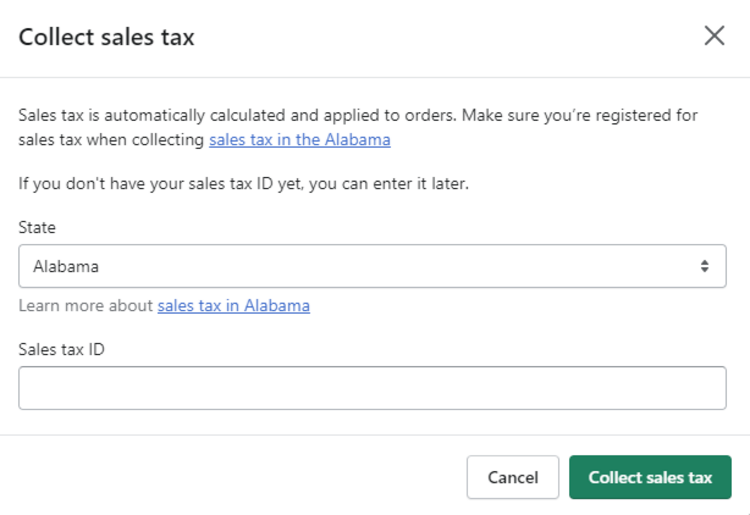The width and height of the screenshot is (750, 515).
Task: Click the 'Collect sales tax' dialog heading
Action: 107,38
